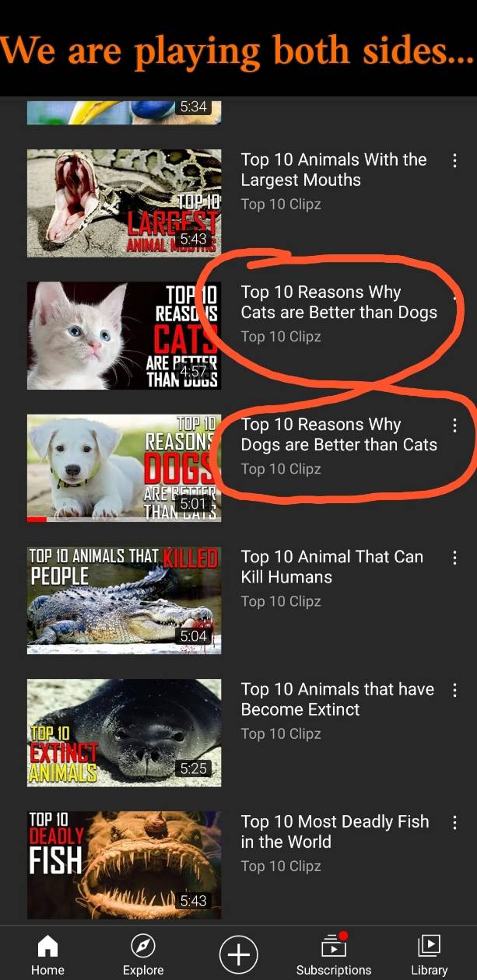Image resolution: width=477 pixels, height=980 pixels.
Task: Play the kitten thumbnail video
Action: 124,335
